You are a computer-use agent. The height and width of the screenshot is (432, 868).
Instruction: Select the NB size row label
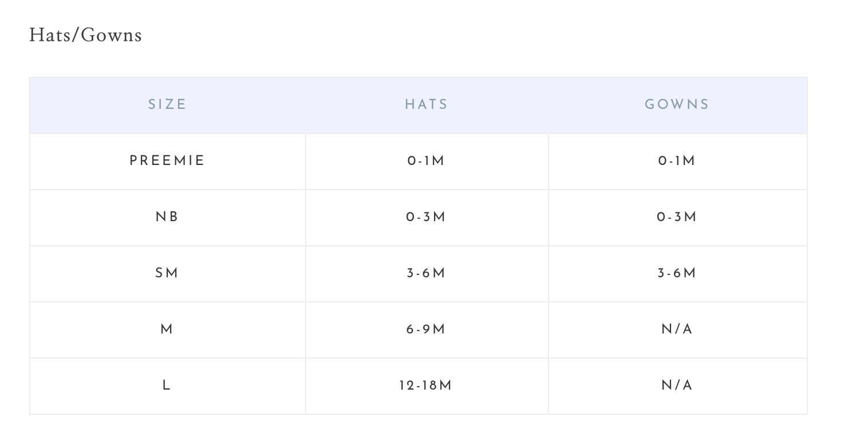point(167,217)
